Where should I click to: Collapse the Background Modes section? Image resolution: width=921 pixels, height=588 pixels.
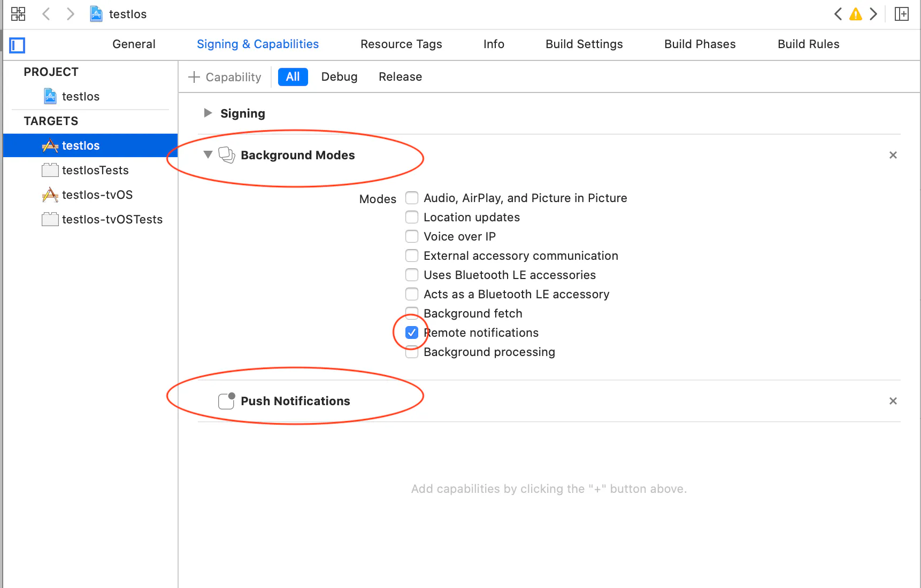(208, 154)
